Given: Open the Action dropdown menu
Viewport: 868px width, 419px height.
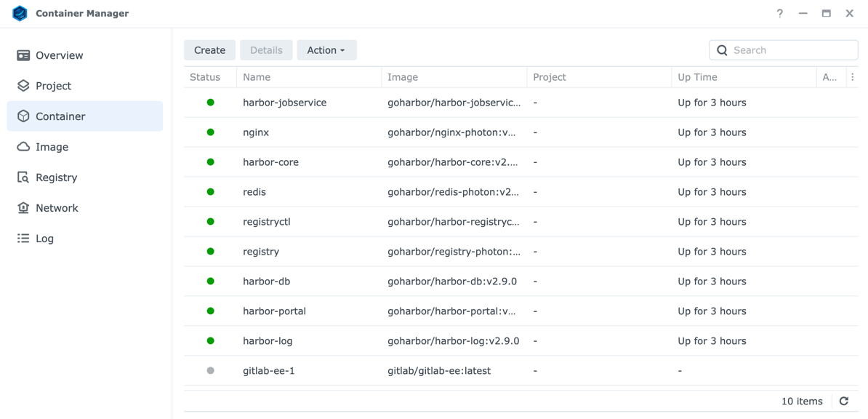Looking at the screenshot, I should point(326,50).
